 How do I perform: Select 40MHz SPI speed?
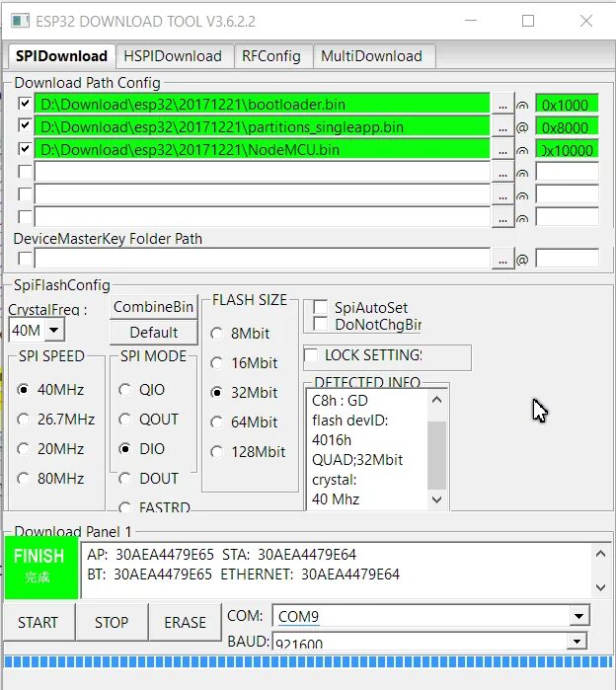click(24, 390)
